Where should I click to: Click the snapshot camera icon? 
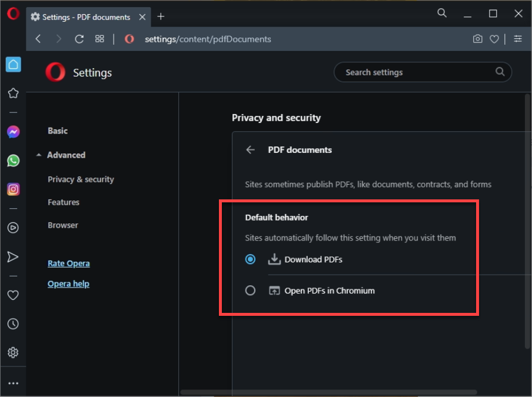pyautogui.click(x=477, y=39)
